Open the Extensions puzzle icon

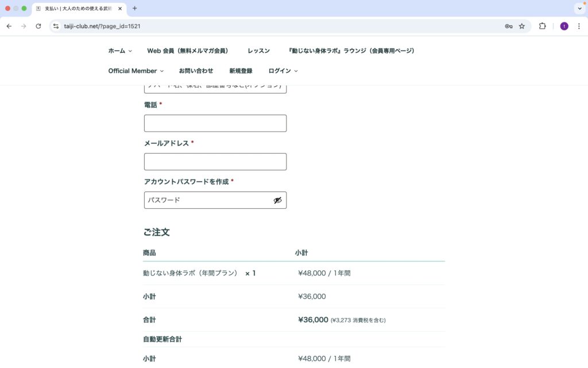pos(542,26)
